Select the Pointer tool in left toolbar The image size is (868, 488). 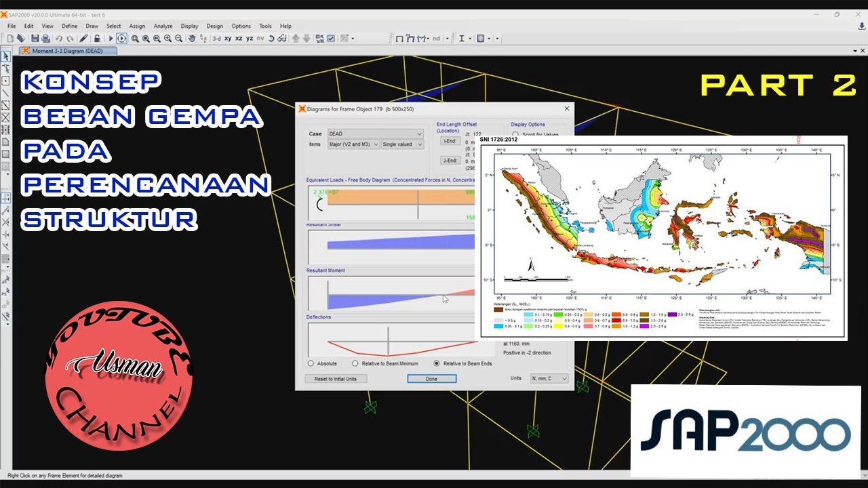tap(5, 56)
